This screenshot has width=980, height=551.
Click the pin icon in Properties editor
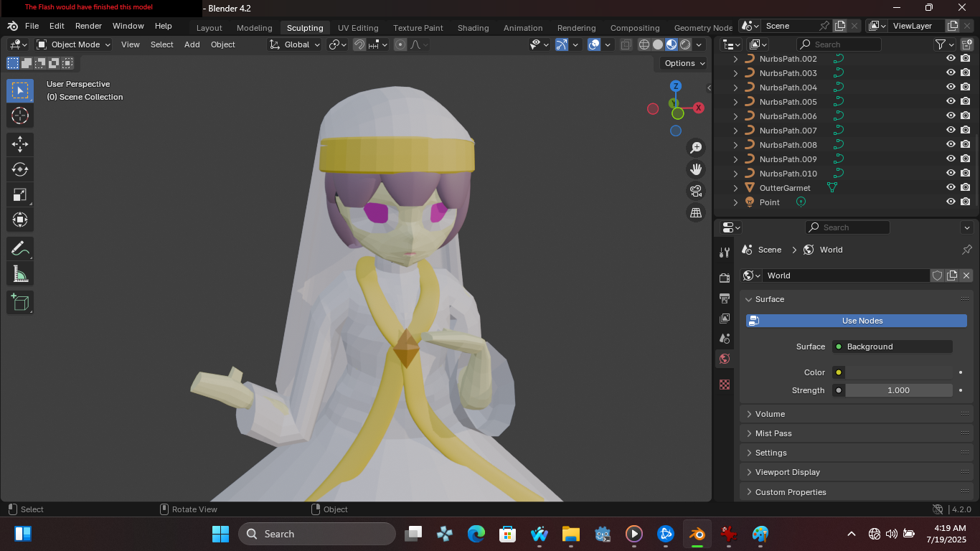966,250
